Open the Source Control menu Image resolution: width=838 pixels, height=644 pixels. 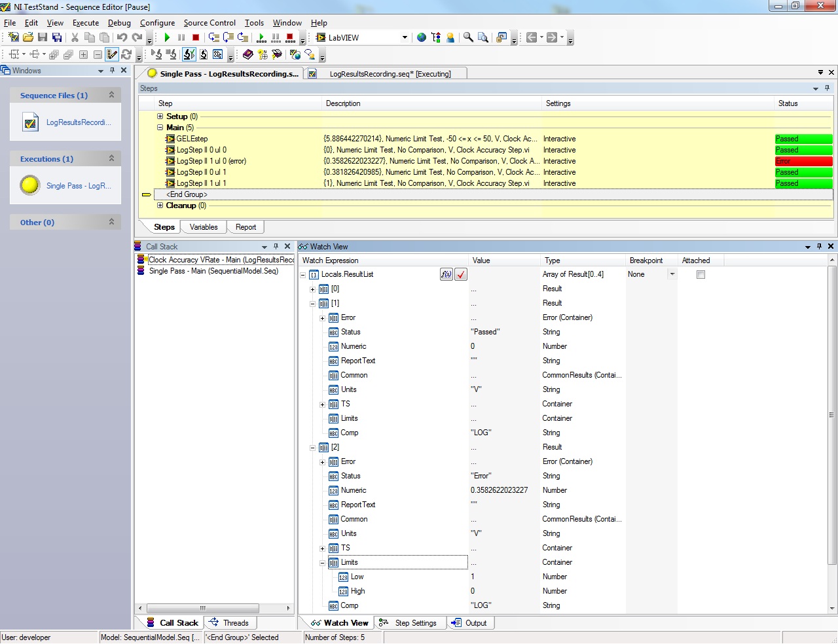coord(209,23)
